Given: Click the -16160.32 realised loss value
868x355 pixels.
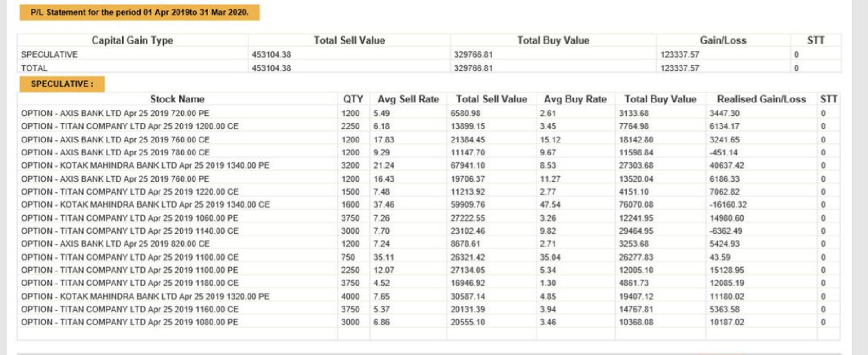Looking at the screenshot, I should [728, 204].
